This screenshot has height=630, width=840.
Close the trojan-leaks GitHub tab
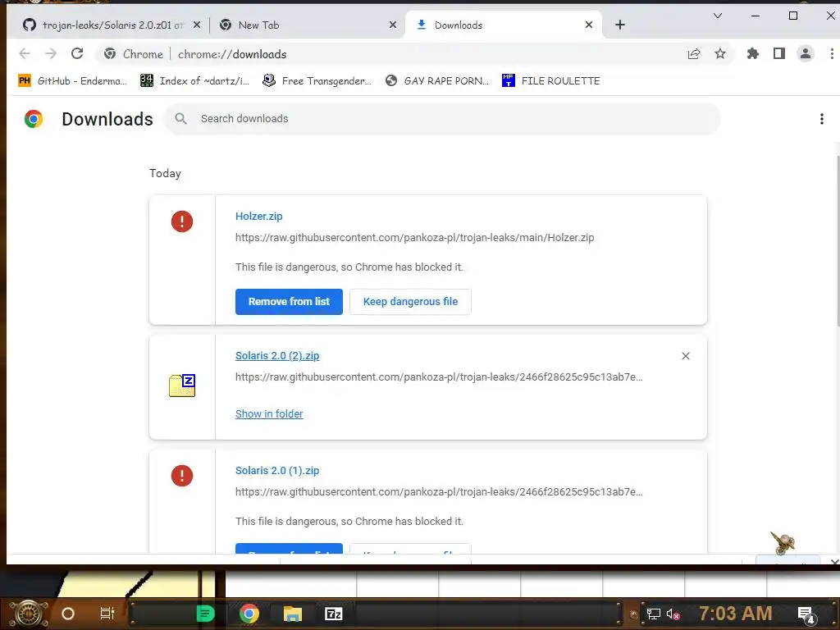click(x=197, y=25)
